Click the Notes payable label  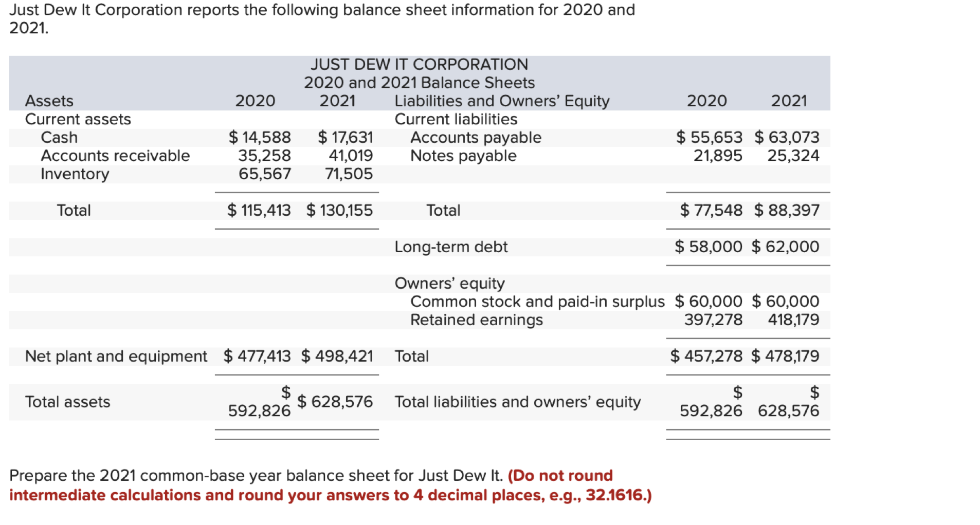[462, 156]
